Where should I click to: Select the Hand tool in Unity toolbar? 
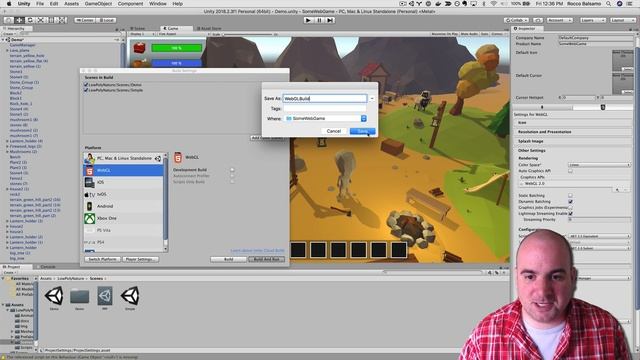pos(9,20)
